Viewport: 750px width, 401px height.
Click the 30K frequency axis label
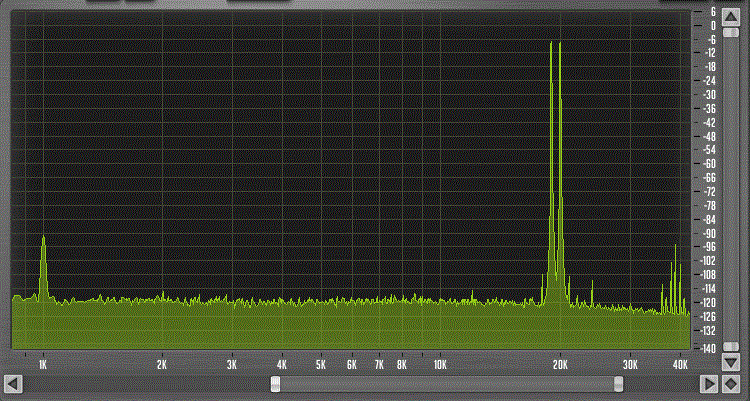pyautogui.click(x=630, y=365)
